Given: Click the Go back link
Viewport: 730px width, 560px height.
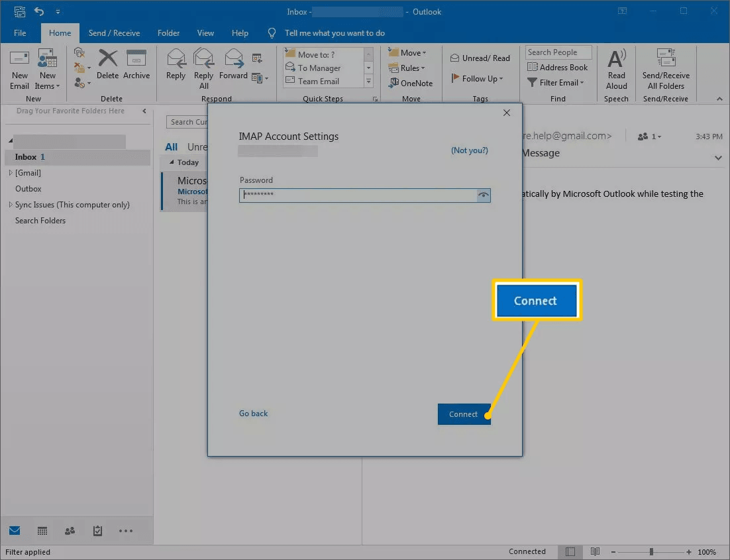Looking at the screenshot, I should pyautogui.click(x=253, y=414).
